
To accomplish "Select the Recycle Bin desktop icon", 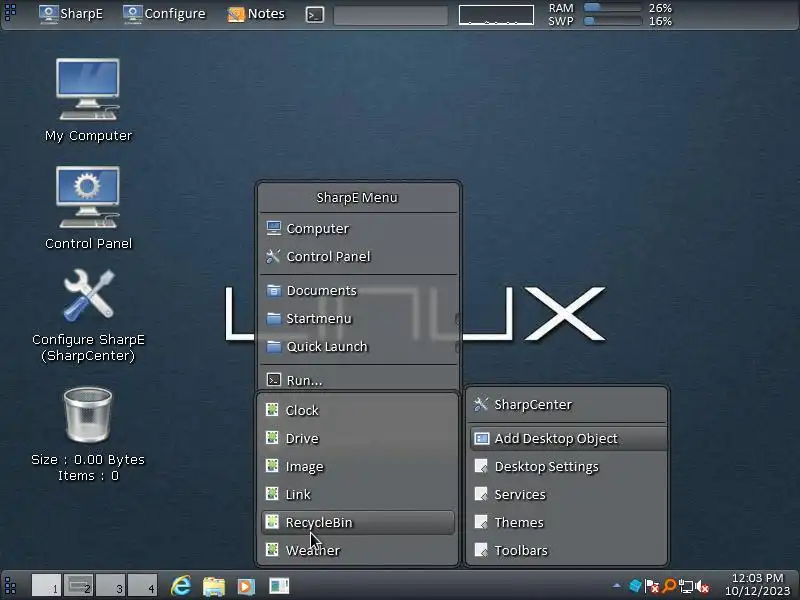I will tap(88, 434).
